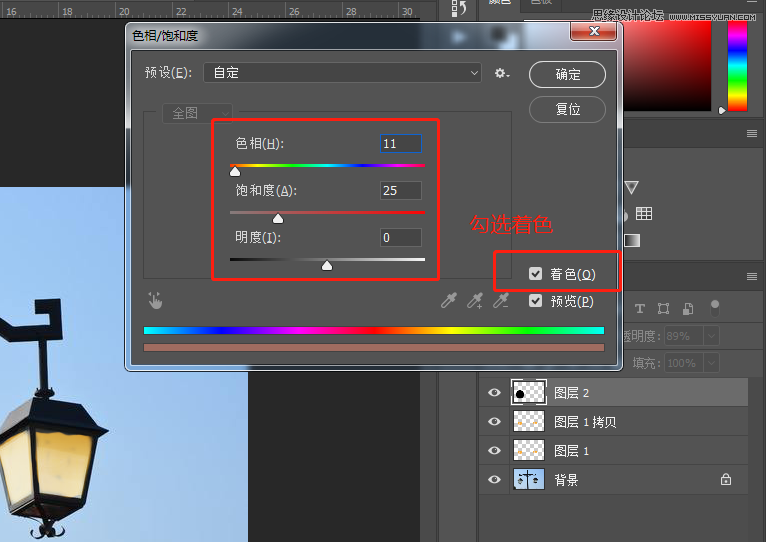Select the subtract-from-sample eyedropper
Screen dimensions: 766x542
click(x=501, y=300)
